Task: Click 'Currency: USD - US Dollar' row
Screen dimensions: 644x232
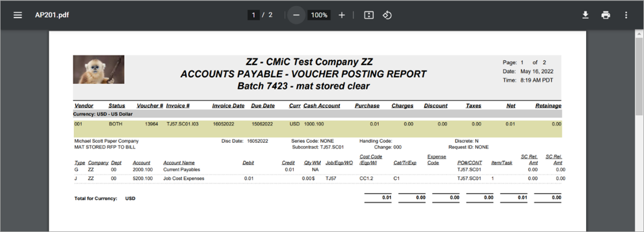Action: click(x=317, y=114)
